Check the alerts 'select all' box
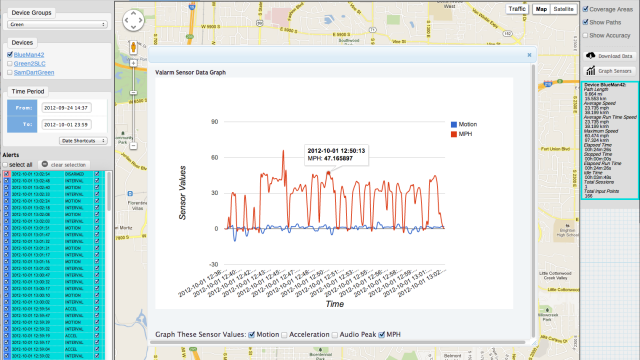The width and height of the screenshot is (640, 360). (x=5, y=164)
